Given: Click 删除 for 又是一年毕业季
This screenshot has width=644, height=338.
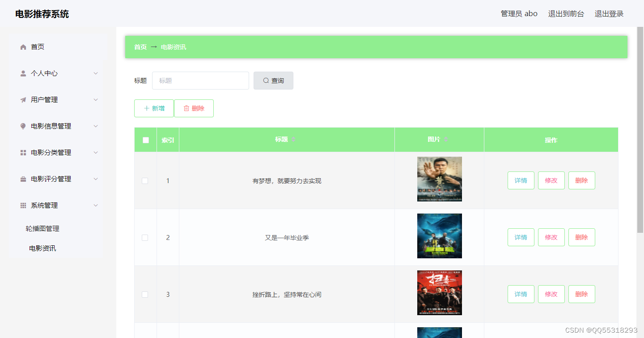Looking at the screenshot, I should coord(582,237).
